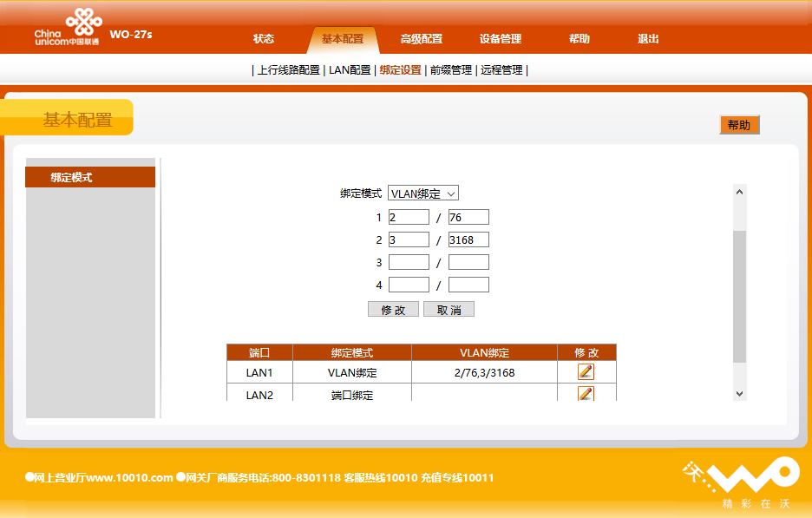Click the LAN1 port cell

pos(259,372)
